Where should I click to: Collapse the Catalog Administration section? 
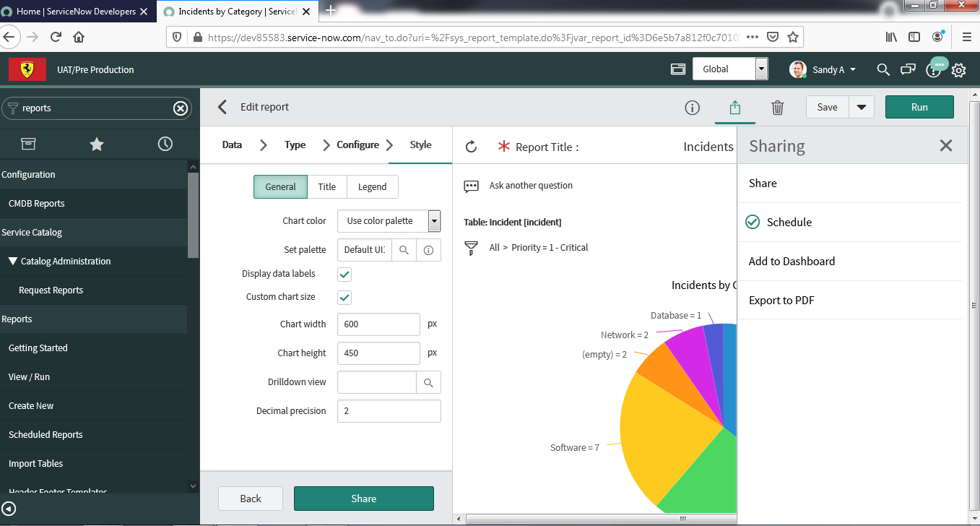[x=13, y=262]
